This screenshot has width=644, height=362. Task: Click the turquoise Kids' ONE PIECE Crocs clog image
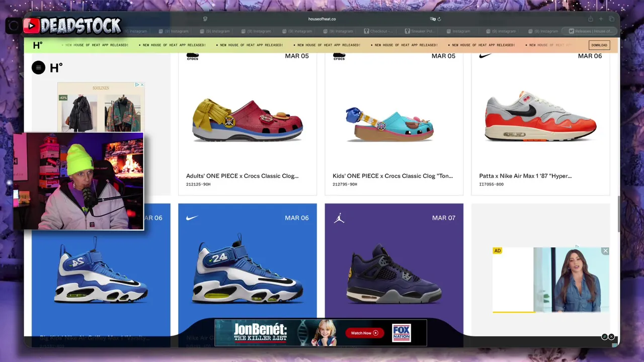390,124
